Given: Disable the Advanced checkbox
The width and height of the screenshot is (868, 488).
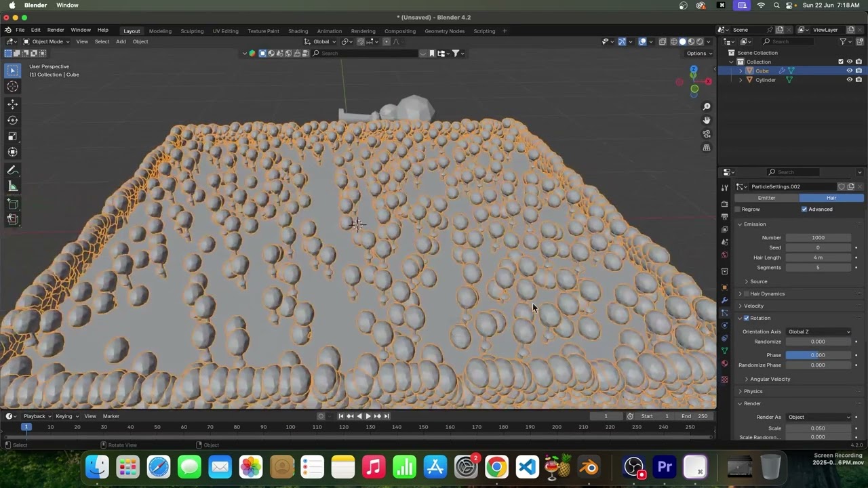Looking at the screenshot, I should tap(804, 209).
